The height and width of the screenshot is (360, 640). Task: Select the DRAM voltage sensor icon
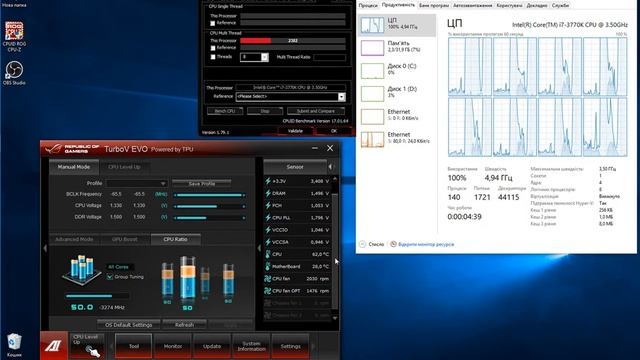point(268,193)
